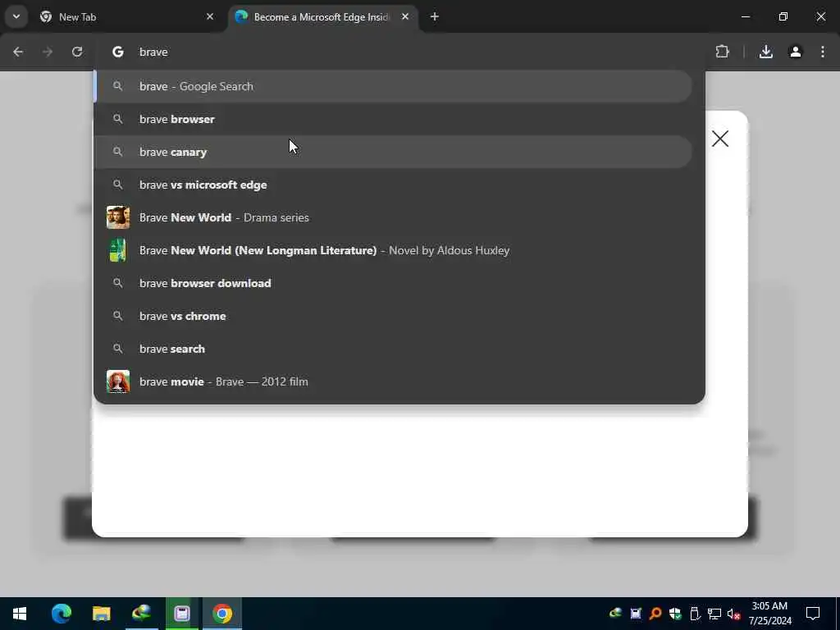This screenshot has height=630, width=840.
Task: Open Google Chrome from the taskbar
Action: point(221,614)
